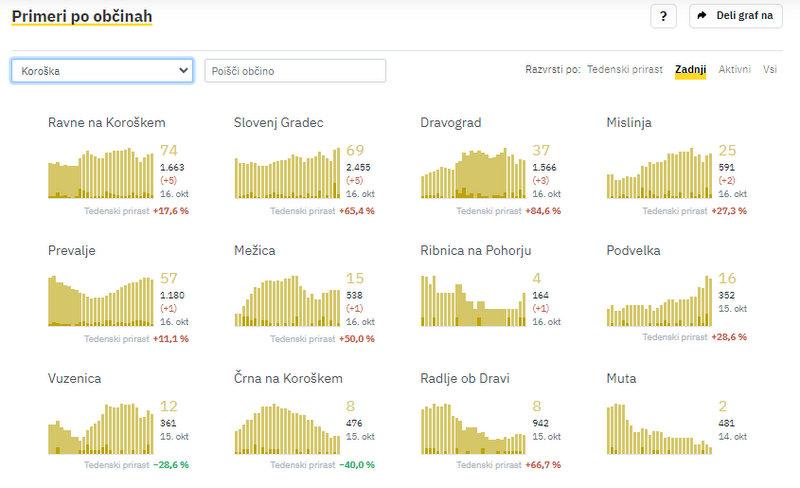
Task: Click the Ribnica na Pohorju chart
Action: 472,302
